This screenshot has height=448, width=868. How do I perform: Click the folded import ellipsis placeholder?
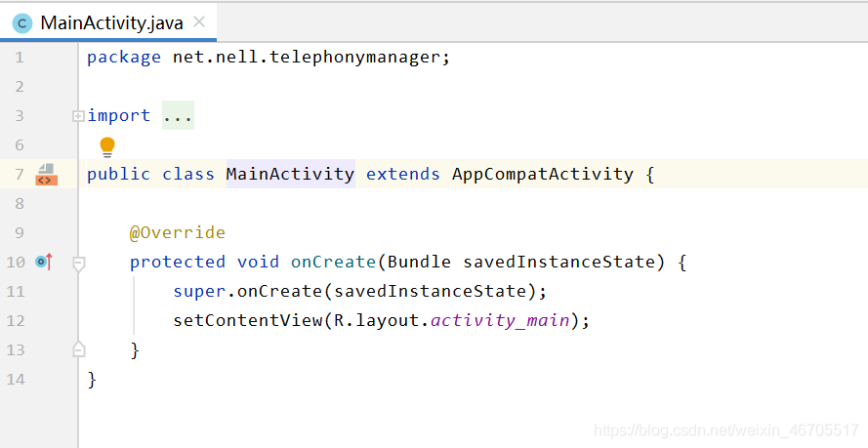(178, 115)
